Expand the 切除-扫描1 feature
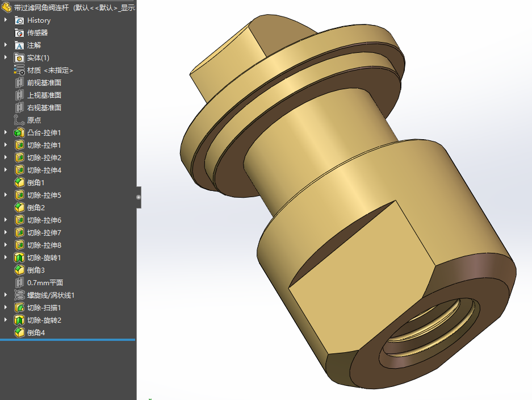This screenshot has height=400, width=532. [6, 307]
